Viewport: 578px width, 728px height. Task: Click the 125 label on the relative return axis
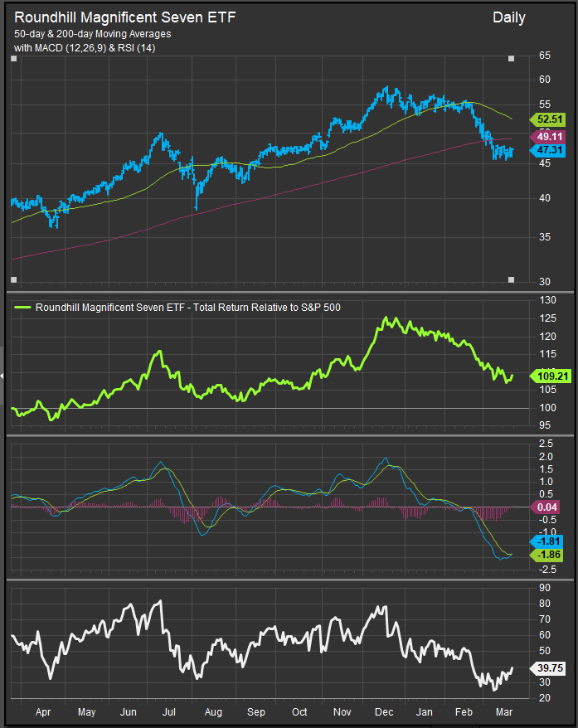[548, 318]
